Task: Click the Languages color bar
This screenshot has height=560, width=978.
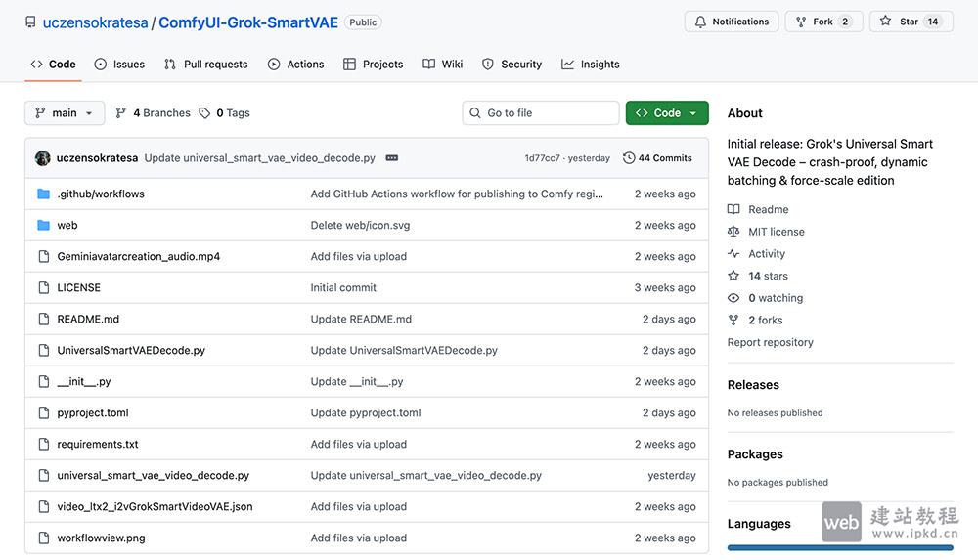Action: pyautogui.click(x=839, y=548)
